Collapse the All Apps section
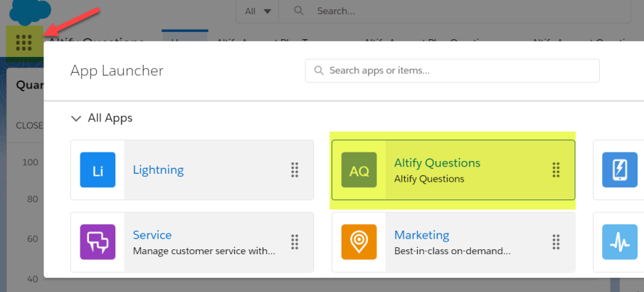This screenshot has width=644, height=292. (x=75, y=118)
